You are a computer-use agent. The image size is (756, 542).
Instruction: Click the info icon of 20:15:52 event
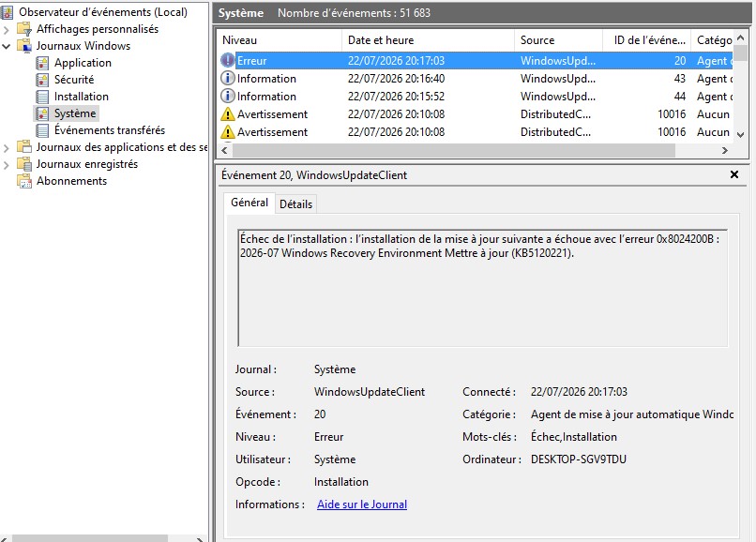tap(228, 96)
